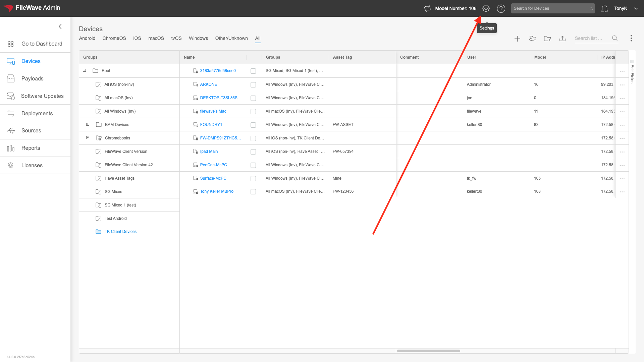Select the SG Mixed smart group
The image size is (644, 362).
coord(113,192)
